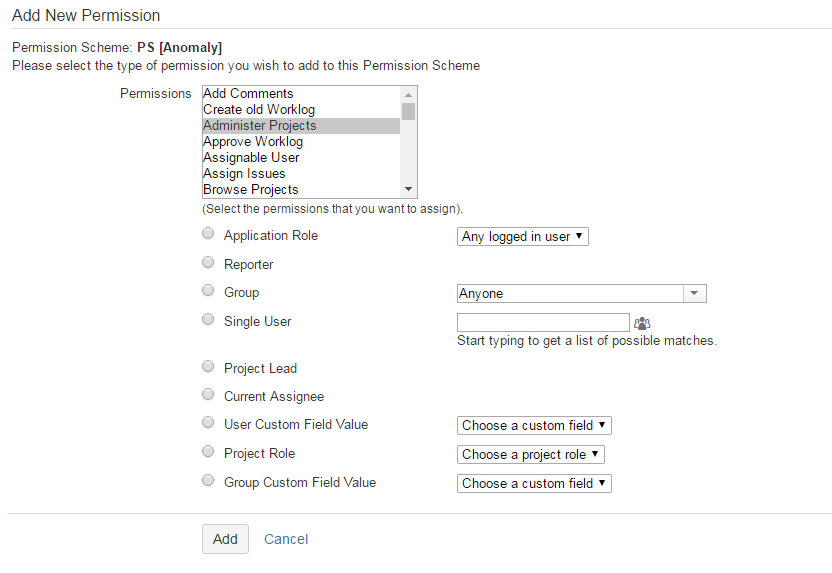The image size is (832, 573).
Task: Select the Current Assignee radio button
Action: tap(208, 395)
